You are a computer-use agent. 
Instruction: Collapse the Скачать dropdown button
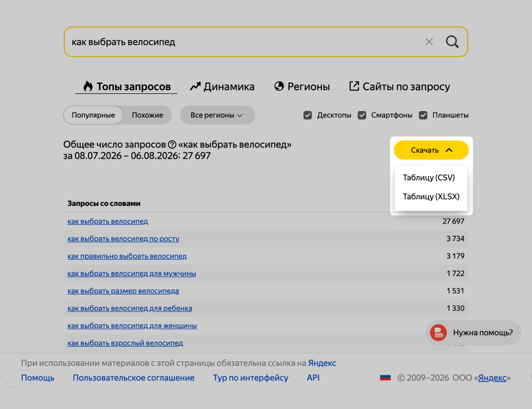pyautogui.click(x=431, y=150)
